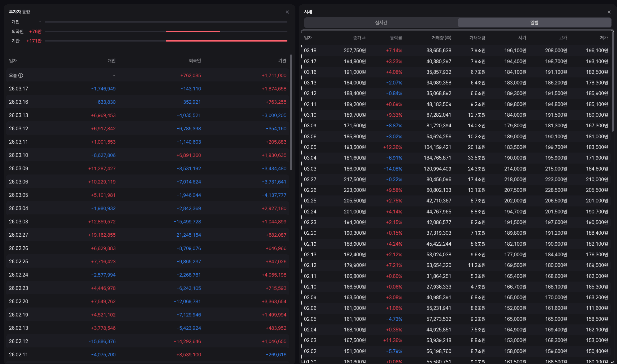The height and width of the screenshot is (364, 617).
Task: Click the 고가 column header
Action: [563, 38]
